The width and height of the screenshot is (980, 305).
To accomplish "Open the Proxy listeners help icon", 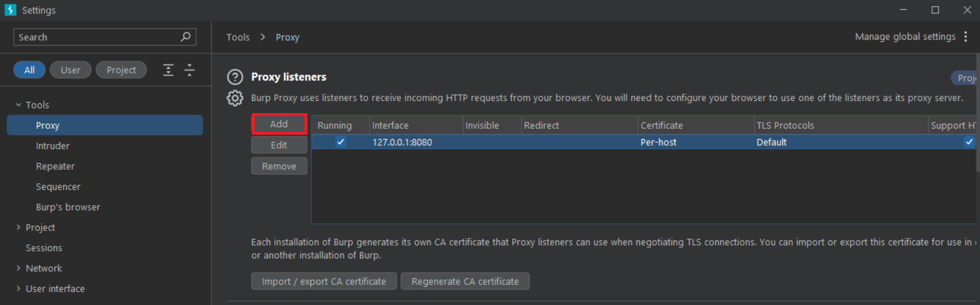I will pos(235,77).
